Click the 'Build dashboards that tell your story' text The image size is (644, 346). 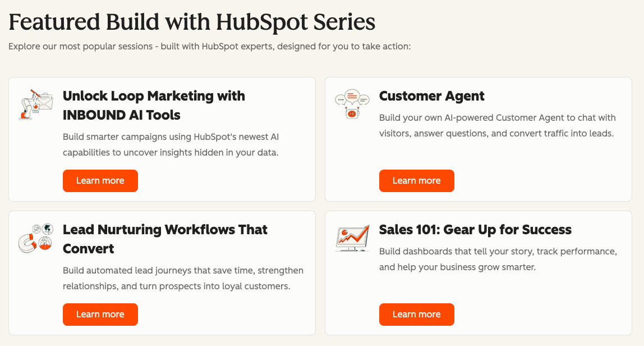[498, 259]
